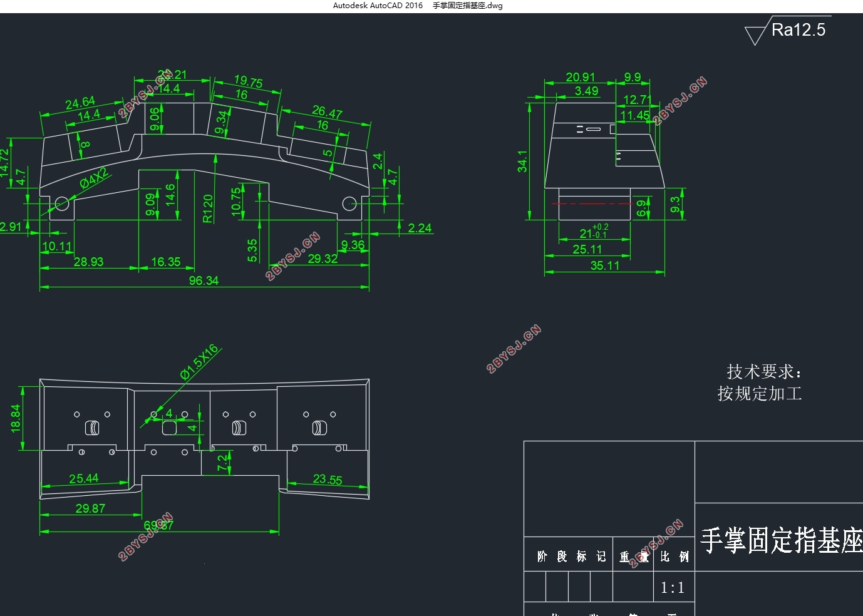This screenshot has height=616, width=863.
Task: Click the 29.32 dimension value
Action: (323, 258)
